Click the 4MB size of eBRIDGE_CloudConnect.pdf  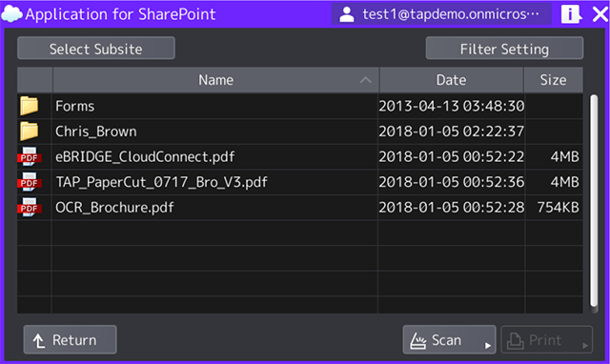[564, 156]
